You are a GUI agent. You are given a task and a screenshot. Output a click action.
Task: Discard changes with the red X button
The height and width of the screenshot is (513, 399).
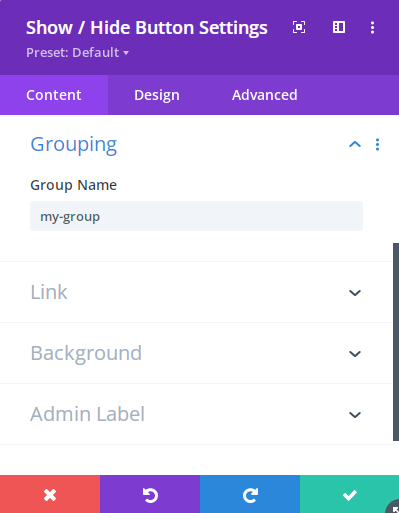tap(50, 495)
